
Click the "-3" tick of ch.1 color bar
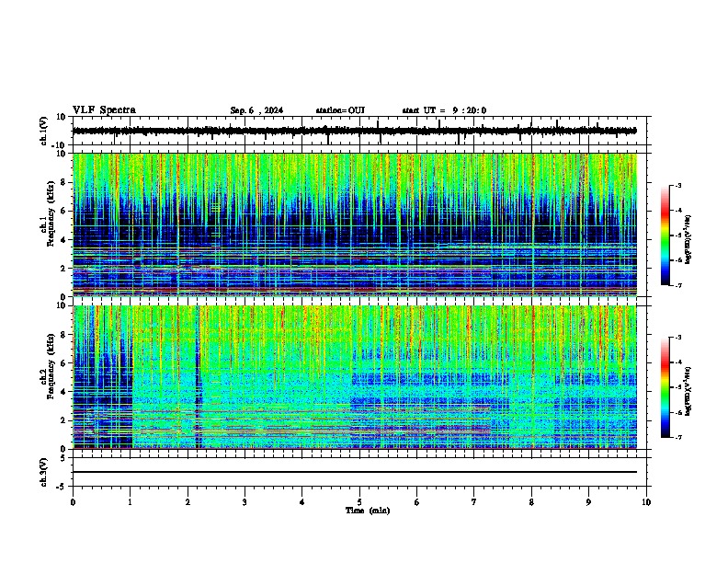[x=677, y=185]
